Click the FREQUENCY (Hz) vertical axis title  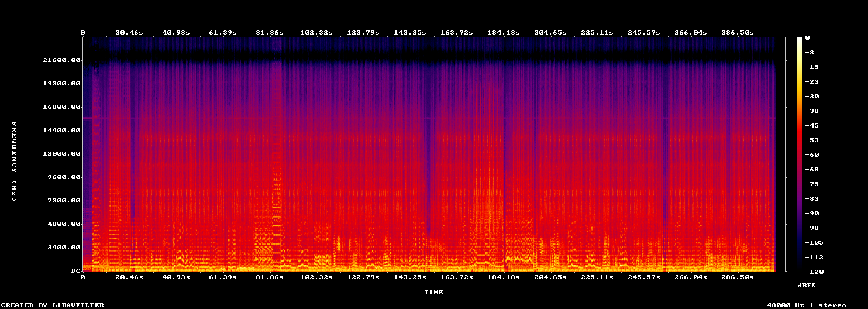[14, 162]
